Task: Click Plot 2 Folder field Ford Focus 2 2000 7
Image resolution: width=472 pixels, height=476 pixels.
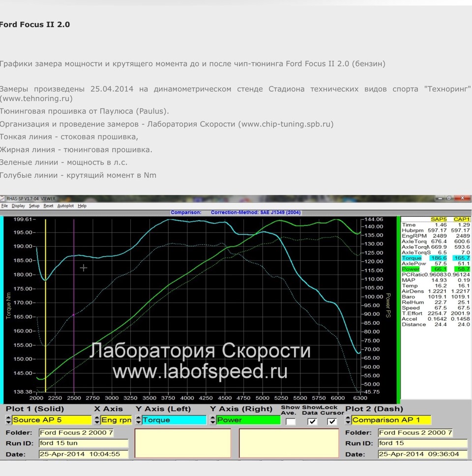Action: [415, 433]
